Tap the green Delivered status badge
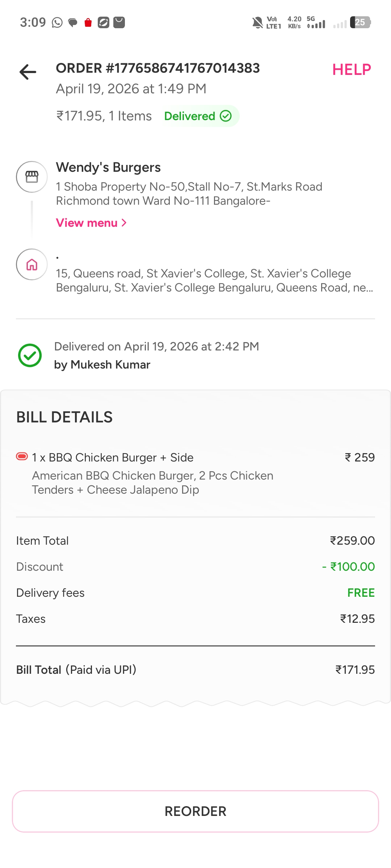 [198, 116]
